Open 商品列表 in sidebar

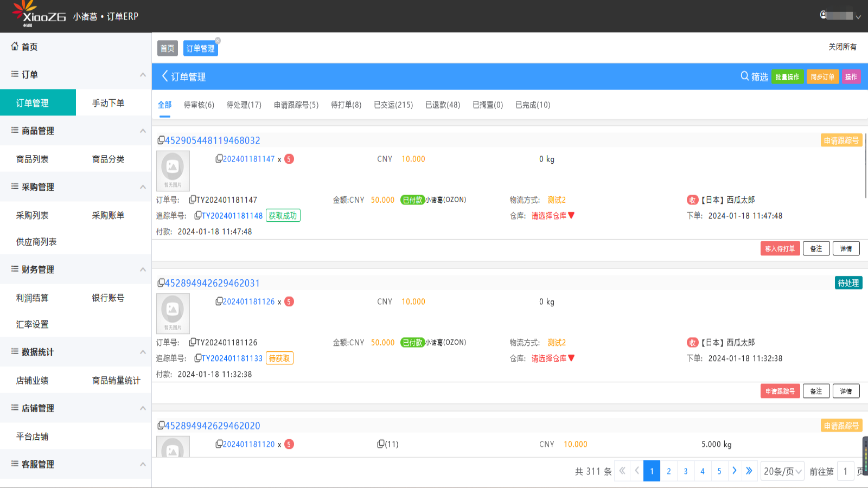click(33, 159)
